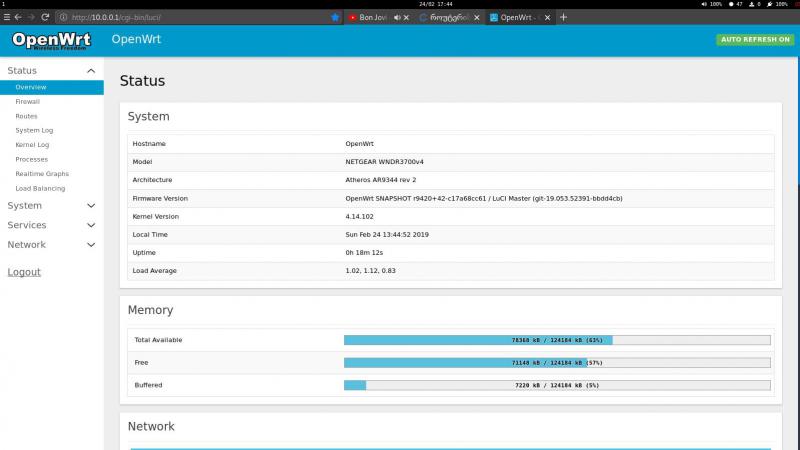This screenshot has height=450, width=800.
Task: Switch to the Bon Jovi YouTube tab
Action: coord(370,17)
